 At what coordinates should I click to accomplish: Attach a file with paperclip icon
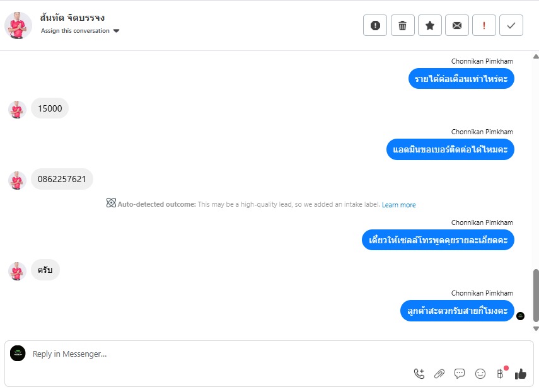[x=439, y=374]
